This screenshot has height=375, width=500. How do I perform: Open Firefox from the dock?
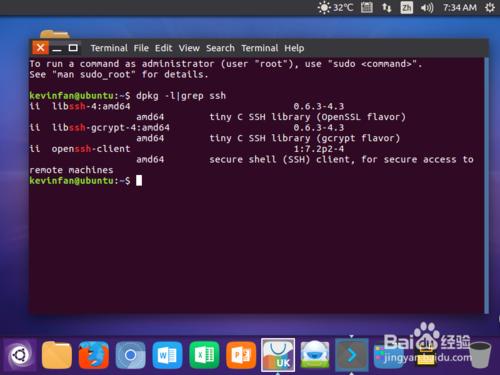coord(94,355)
